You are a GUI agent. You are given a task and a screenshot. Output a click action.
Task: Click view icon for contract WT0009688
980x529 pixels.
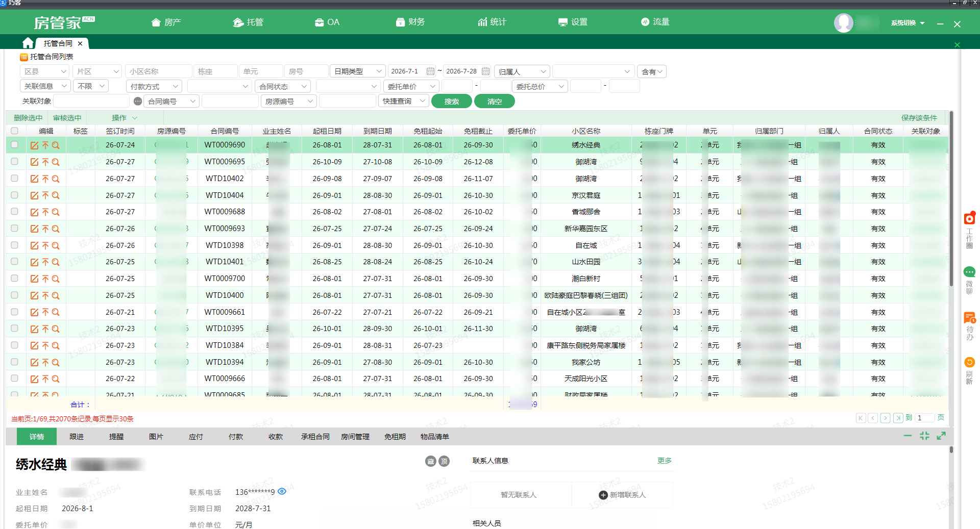point(56,212)
